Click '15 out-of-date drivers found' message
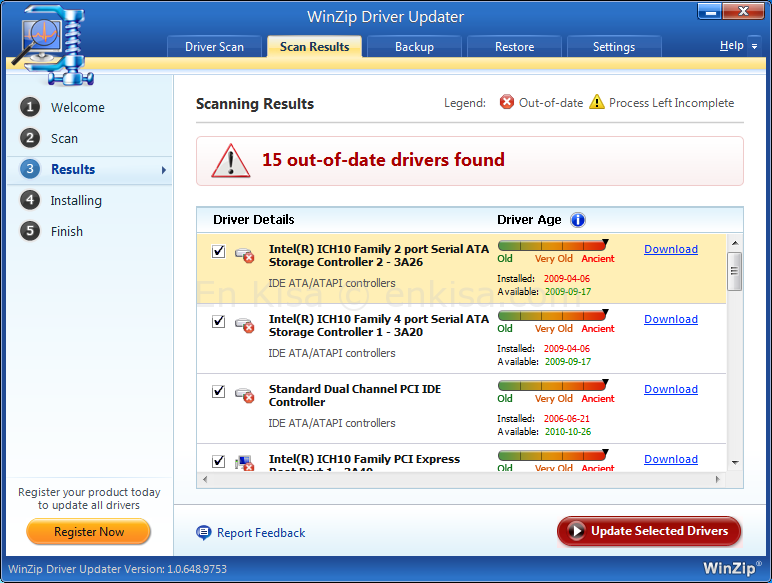The width and height of the screenshot is (772, 583). (x=383, y=160)
